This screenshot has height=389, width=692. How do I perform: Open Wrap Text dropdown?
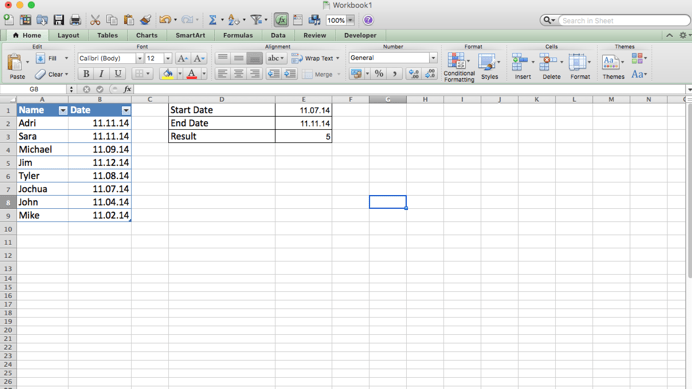coord(338,58)
